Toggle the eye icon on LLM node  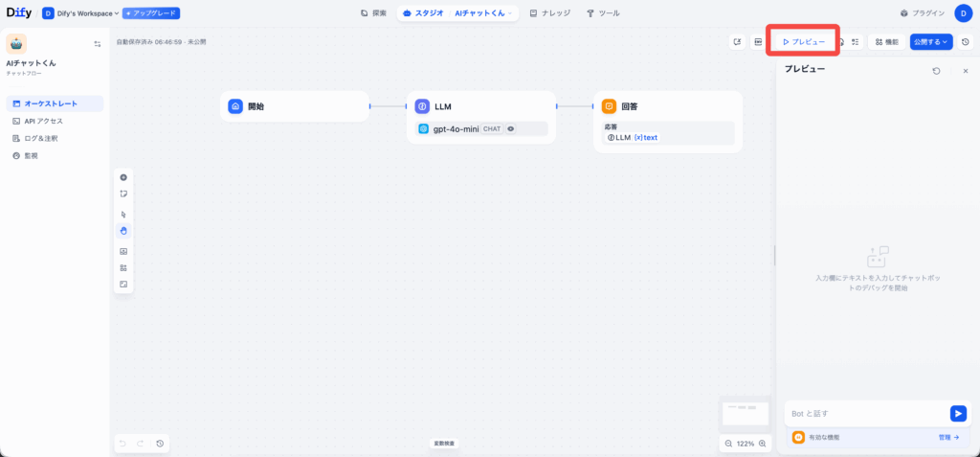(x=511, y=128)
